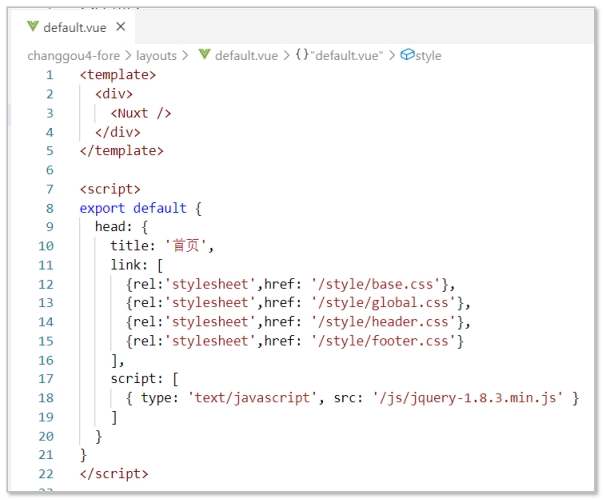Viewport: 603px width, 500px height.
Task: Click the opening <template> tag
Action: coord(118,75)
